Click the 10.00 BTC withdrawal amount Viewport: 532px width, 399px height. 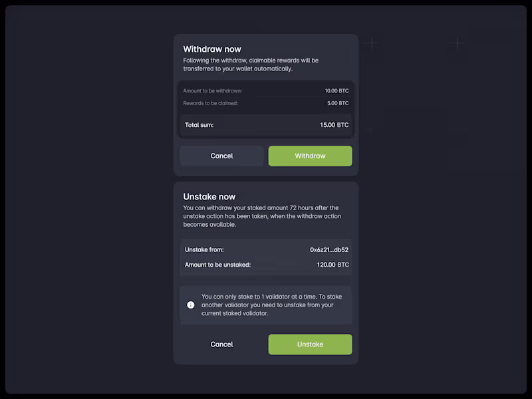click(336, 90)
